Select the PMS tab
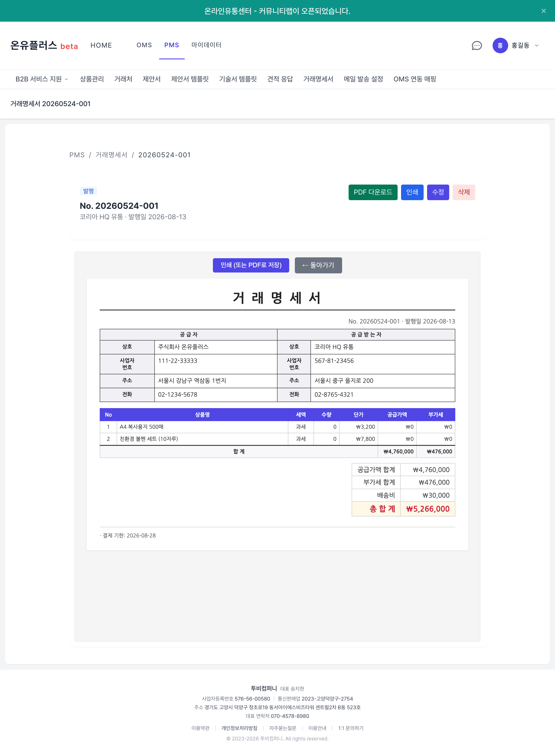The image size is (555, 756). point(172,45)
